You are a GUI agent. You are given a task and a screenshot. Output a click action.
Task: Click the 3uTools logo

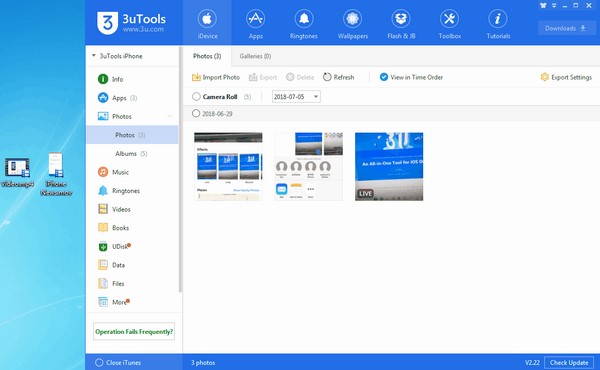click(131, 23)
